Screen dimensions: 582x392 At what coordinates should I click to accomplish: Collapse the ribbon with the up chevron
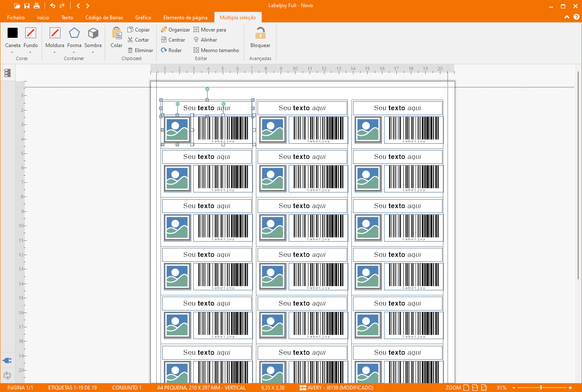tap(567, 17)
